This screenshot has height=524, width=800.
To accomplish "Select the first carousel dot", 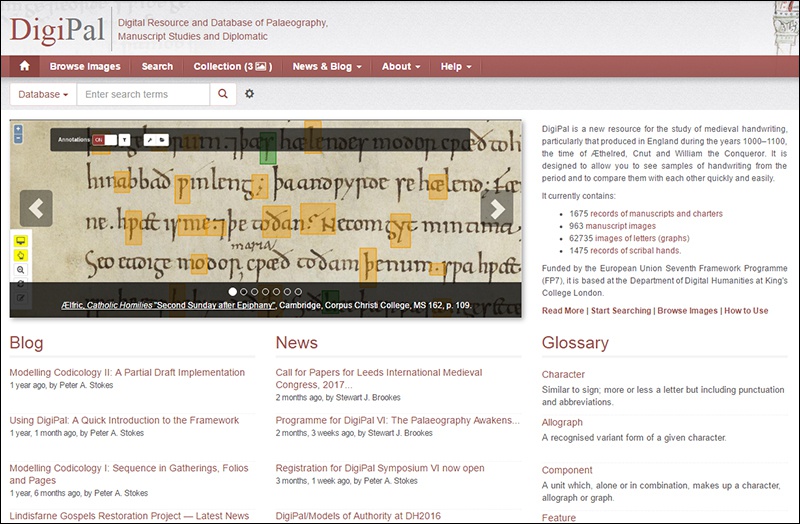I will click(233, 292).
